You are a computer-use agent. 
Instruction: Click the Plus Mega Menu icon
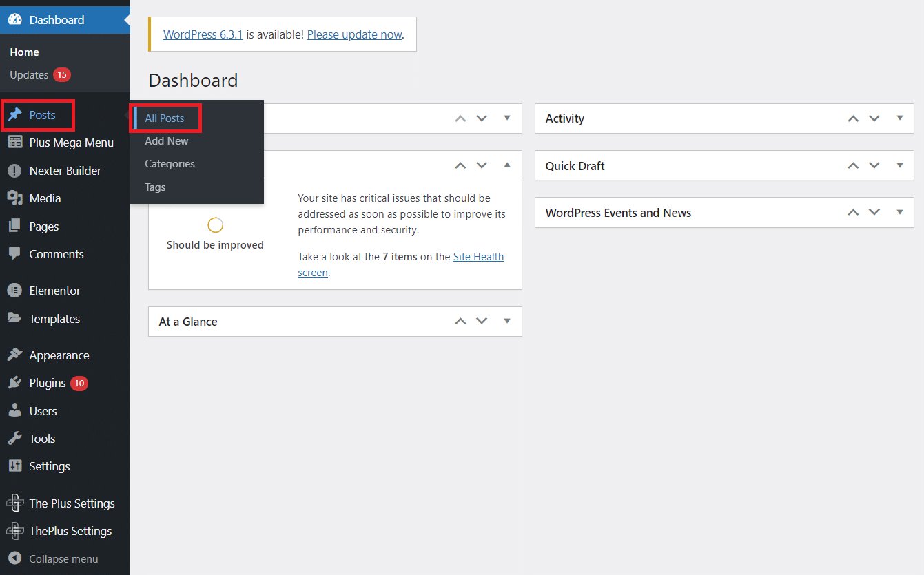point(14,143)
